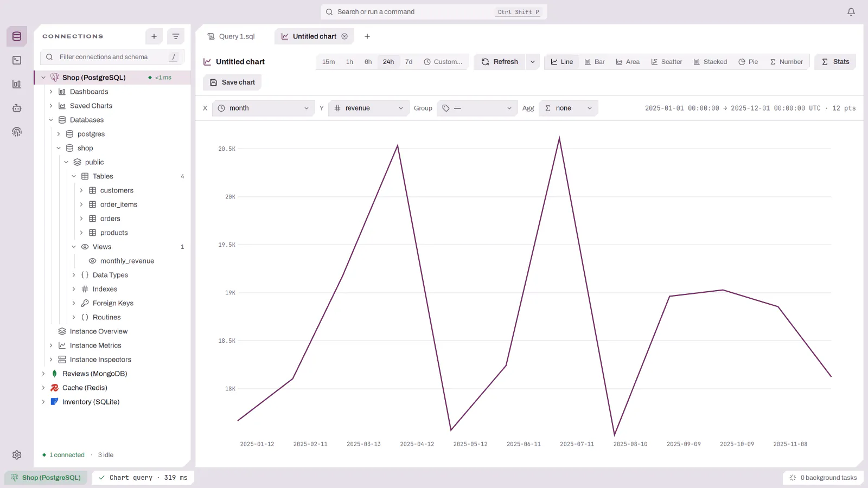
Task: Select the Custom time range option
Action: click(x=443, y=62)
